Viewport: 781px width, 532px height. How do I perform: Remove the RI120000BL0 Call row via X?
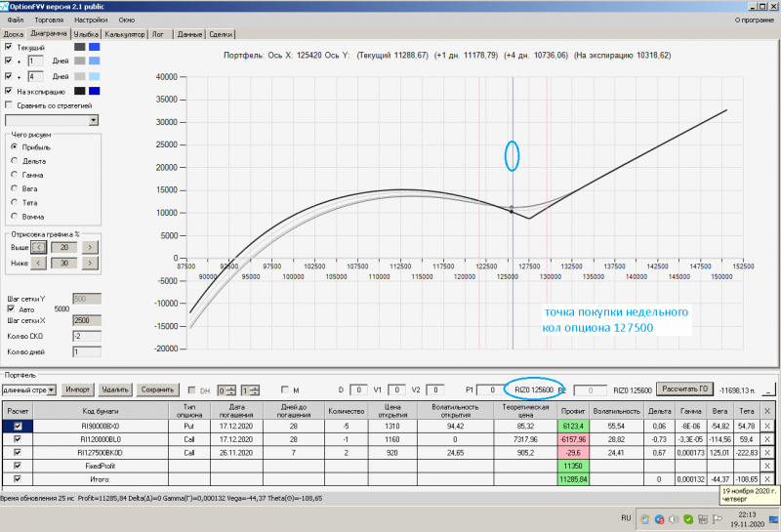tap(767, 439)
